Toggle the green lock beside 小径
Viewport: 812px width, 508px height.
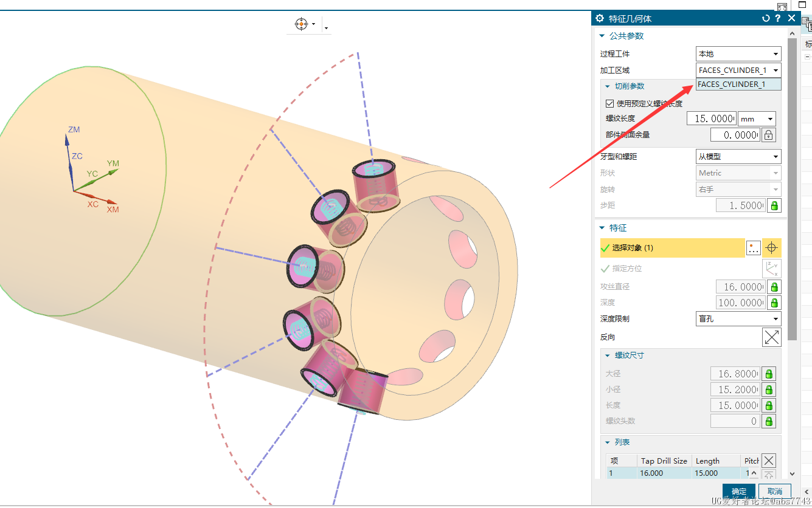point(769,390)
